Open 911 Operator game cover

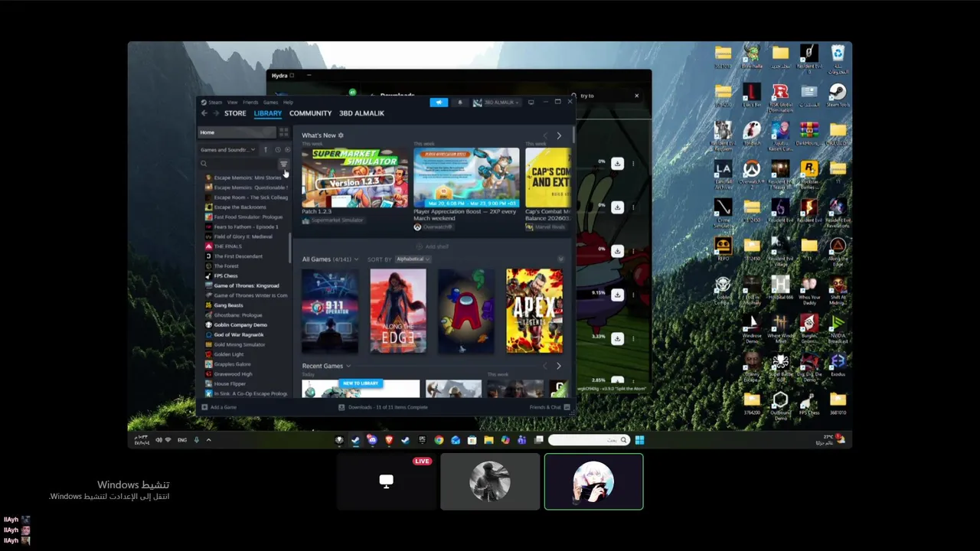(330, 311)
